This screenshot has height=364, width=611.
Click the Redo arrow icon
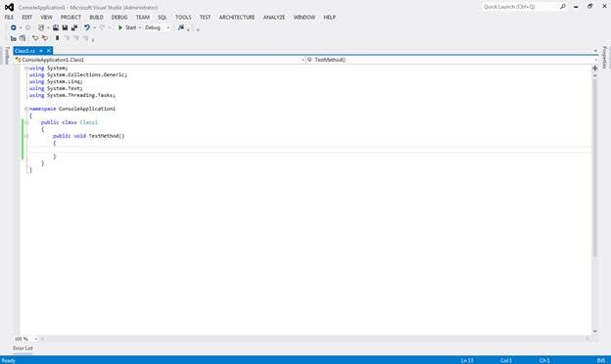(102, 27)
